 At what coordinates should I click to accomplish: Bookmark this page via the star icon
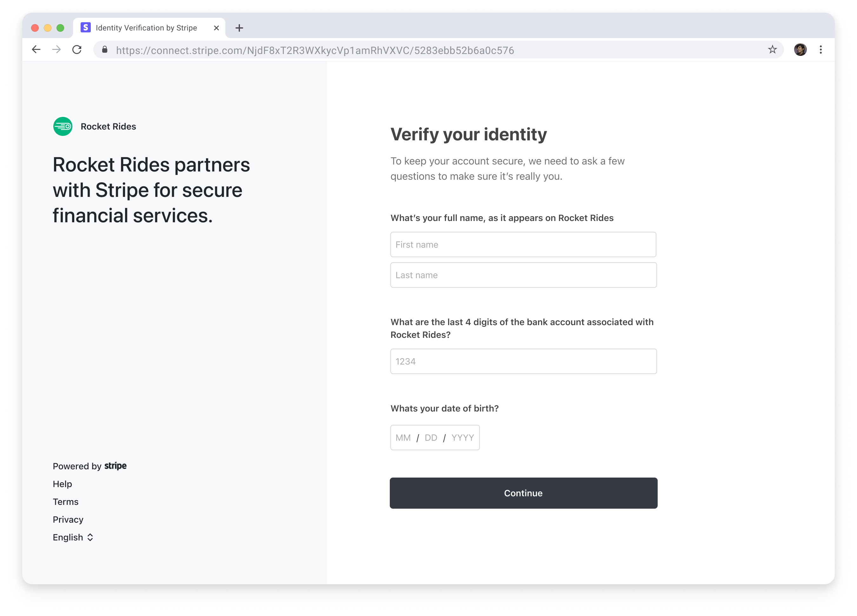pyautogui.click(x=772, y=50)
